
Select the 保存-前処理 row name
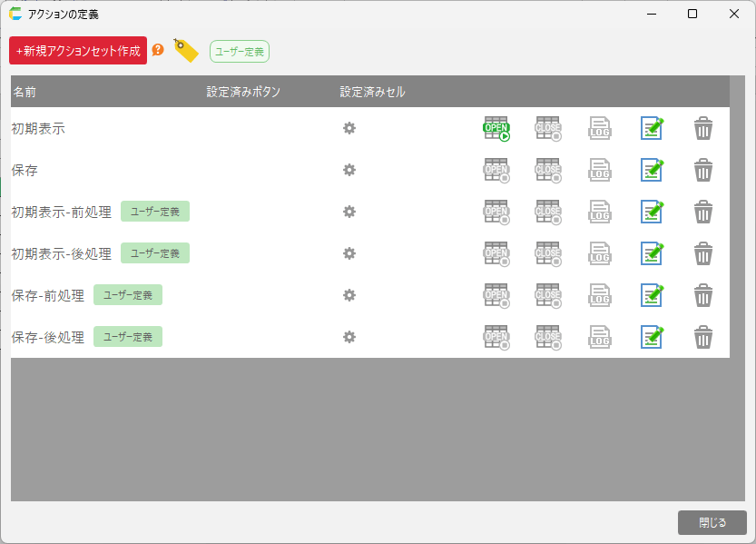(48, 295)
